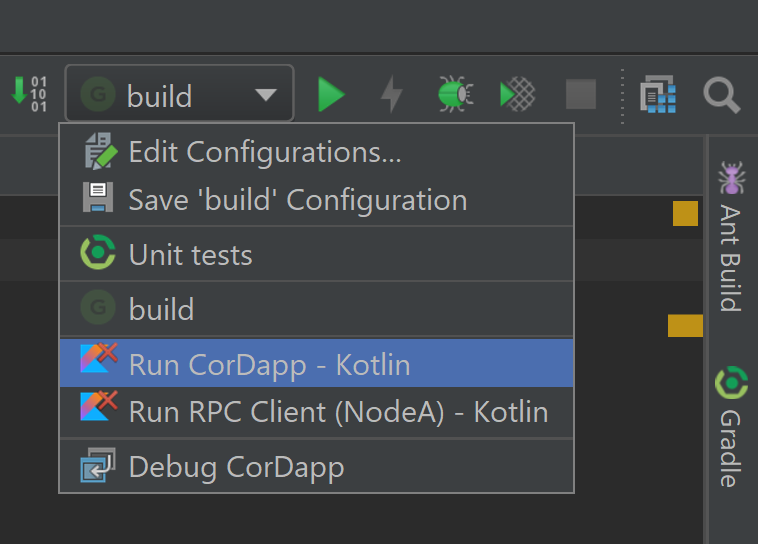Click the Update Project VCS arrow icon

[29, 94]
